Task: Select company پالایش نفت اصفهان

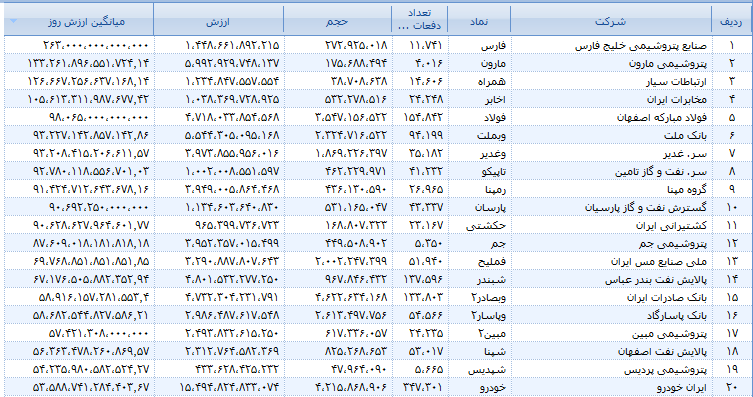Action: (663, 351)
